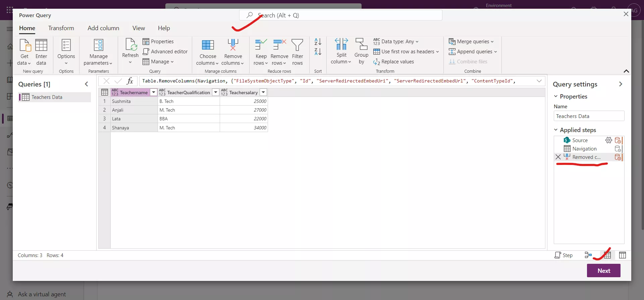The width and height of the screenshot is (644, 300).
Task: Click the Power Query search box
Action: click(340, 15)
